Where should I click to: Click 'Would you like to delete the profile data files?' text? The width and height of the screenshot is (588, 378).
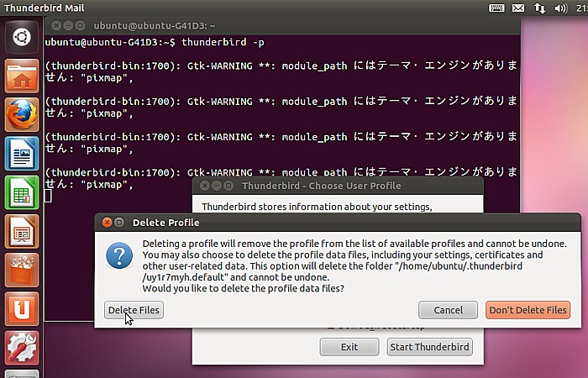pos(243,289)
